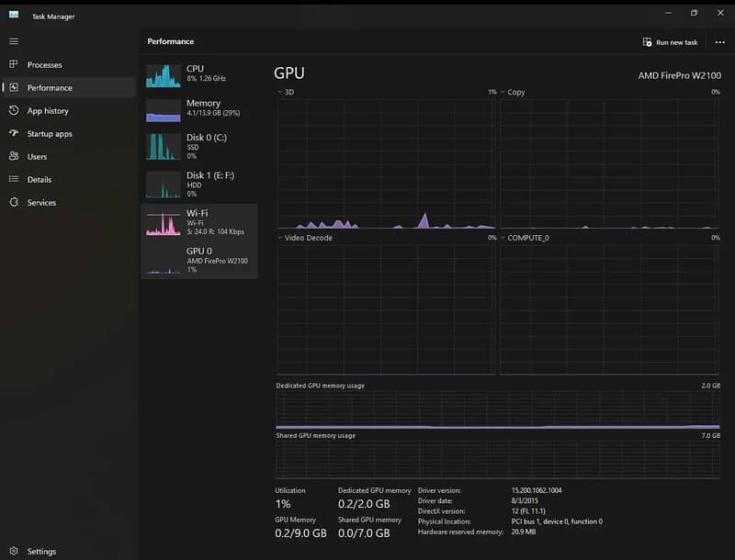Viewport: 735px width, 560px height.
Task: Click the AMD FirePro W2100 title text
Action: (680, 75)
